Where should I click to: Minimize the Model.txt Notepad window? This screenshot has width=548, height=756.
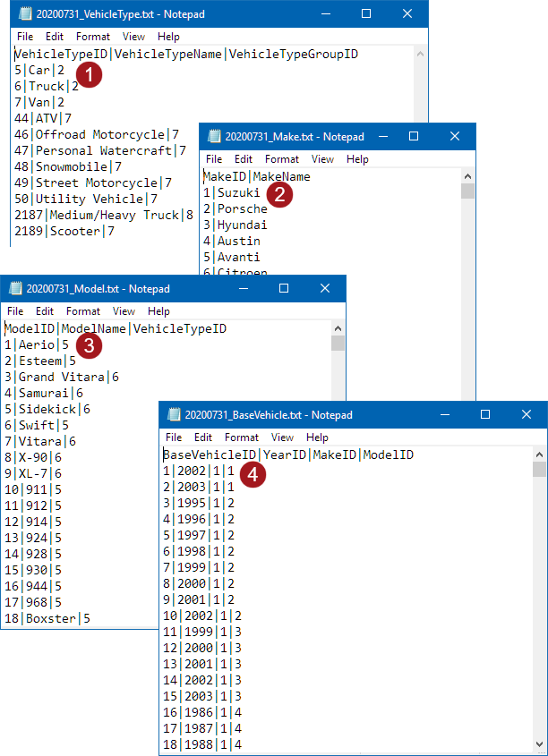243,288
